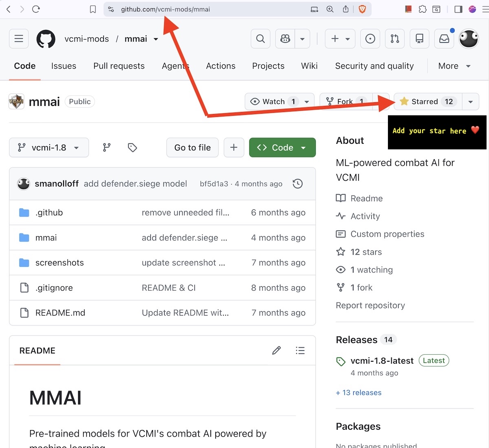Viewport: 489px width, 448px height.
Task: Open the Actions tab
Action: (x=220, y=66)
